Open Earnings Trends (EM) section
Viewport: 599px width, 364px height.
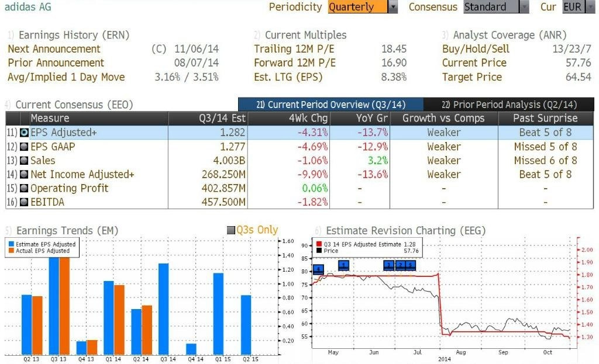67,230
